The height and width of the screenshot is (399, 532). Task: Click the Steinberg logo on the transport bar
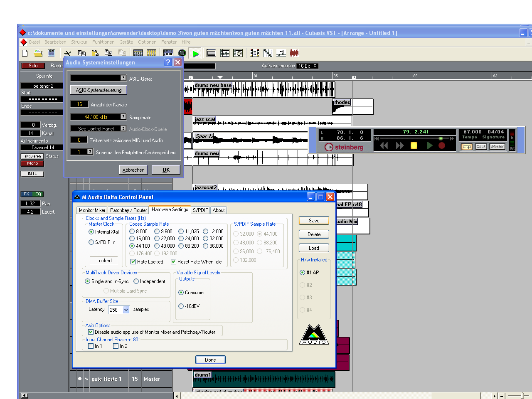pos(344,147)
